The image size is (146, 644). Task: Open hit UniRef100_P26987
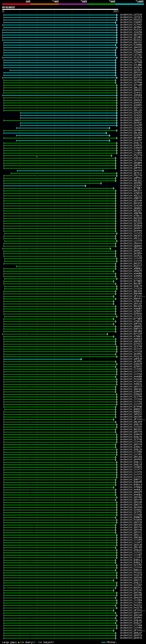(x=131, y=22)
